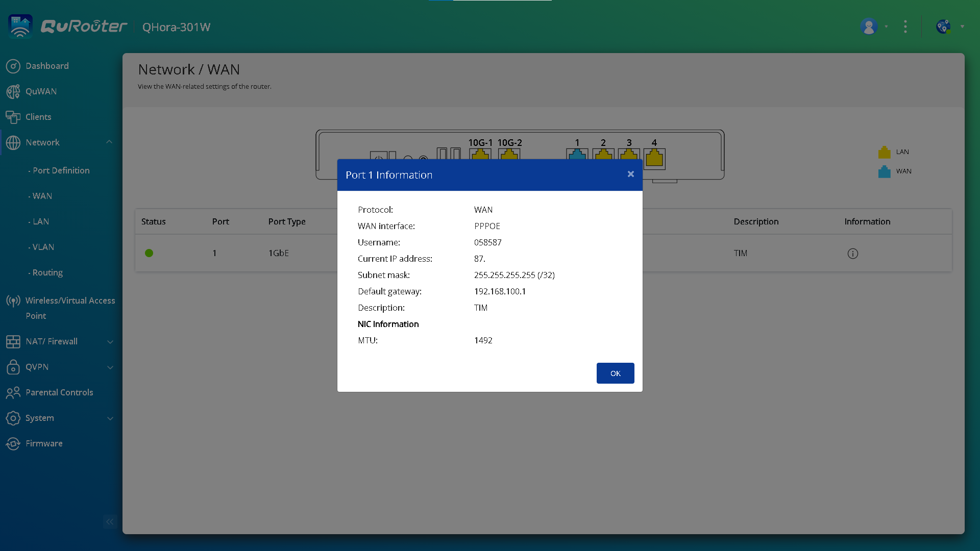Go to Port Definition submenu
980x551 pixels.
[61, 170]
